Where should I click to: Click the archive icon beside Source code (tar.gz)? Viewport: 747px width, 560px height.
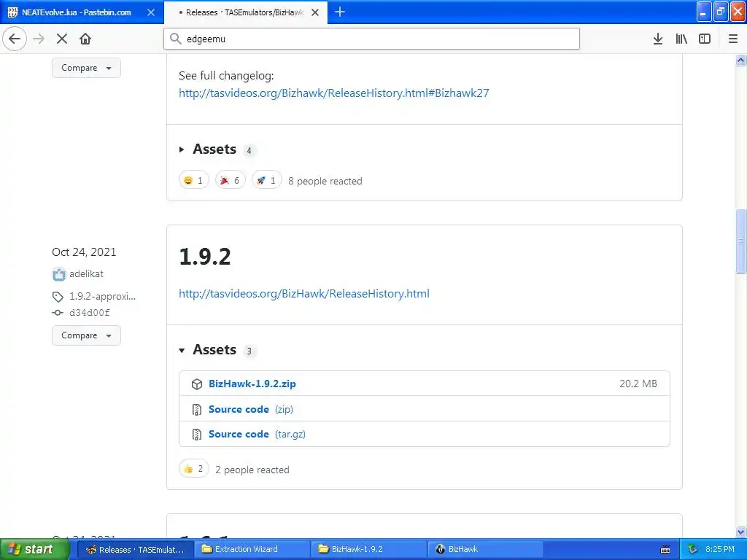pyautogui.click(x=197, y=435)
